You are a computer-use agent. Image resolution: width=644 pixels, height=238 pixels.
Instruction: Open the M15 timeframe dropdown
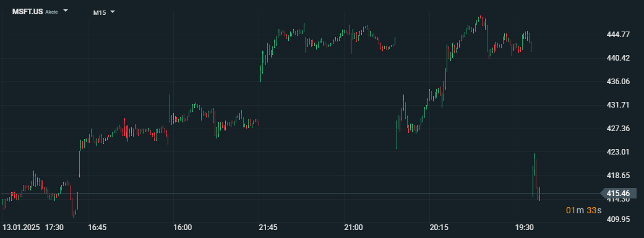point(113,12)
